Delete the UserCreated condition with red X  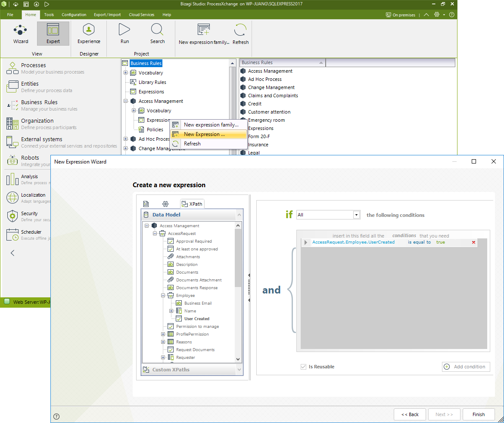(x=473, y=243)
